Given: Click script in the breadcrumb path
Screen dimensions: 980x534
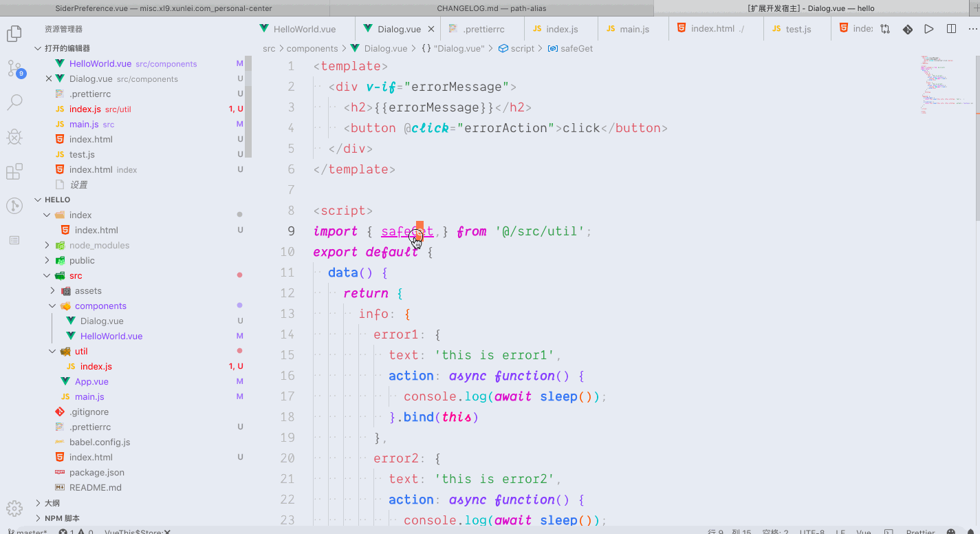Looking at the screenshot, I should pos(522,48).
